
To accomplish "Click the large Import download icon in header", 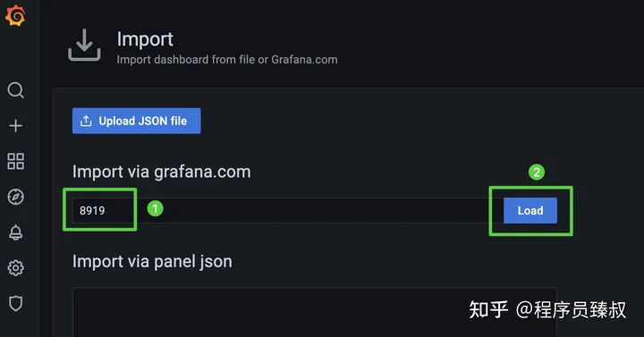I will pos(84,46).
